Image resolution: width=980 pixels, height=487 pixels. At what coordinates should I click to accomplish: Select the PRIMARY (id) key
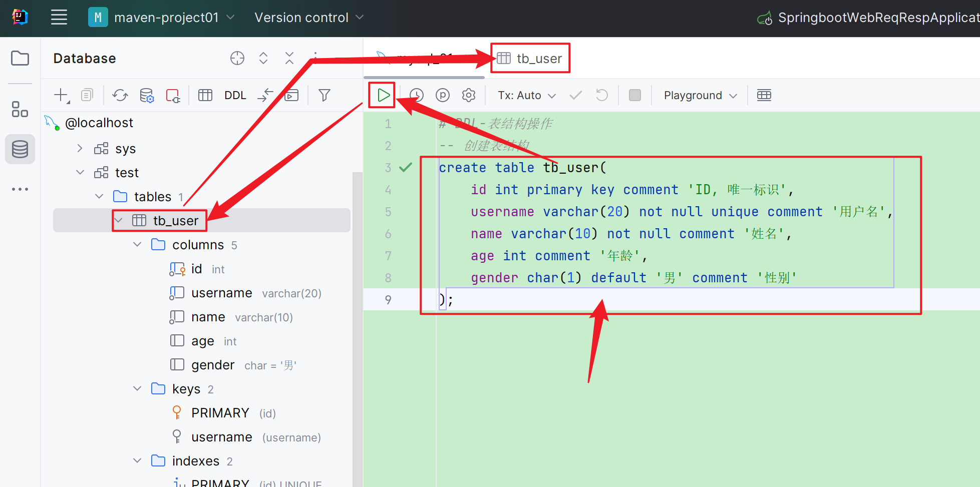coord(223,413)
